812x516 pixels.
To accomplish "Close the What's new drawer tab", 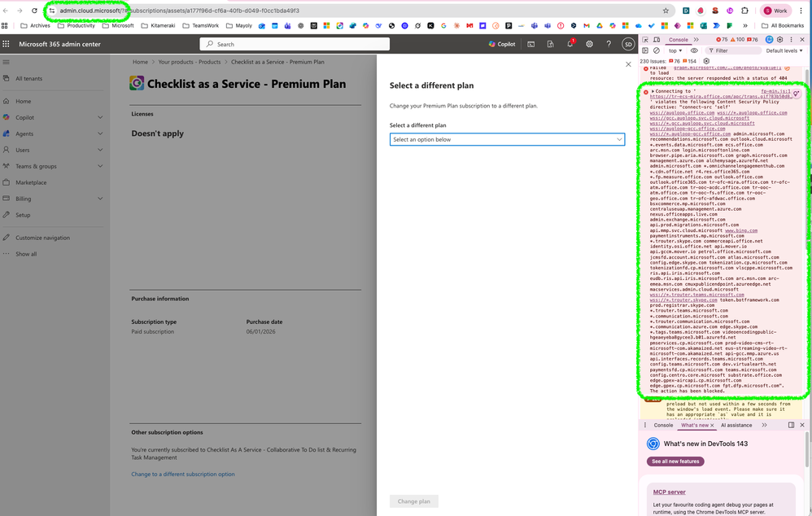I will [712, 426].
